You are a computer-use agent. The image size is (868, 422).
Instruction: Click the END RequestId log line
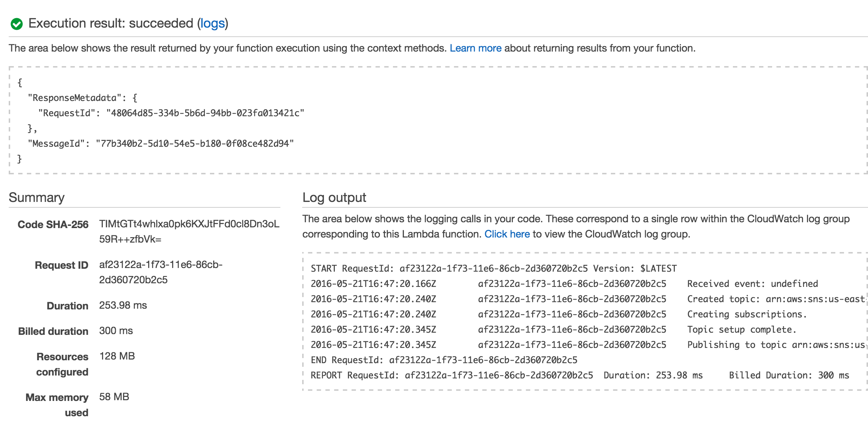[x=444, y=360]
